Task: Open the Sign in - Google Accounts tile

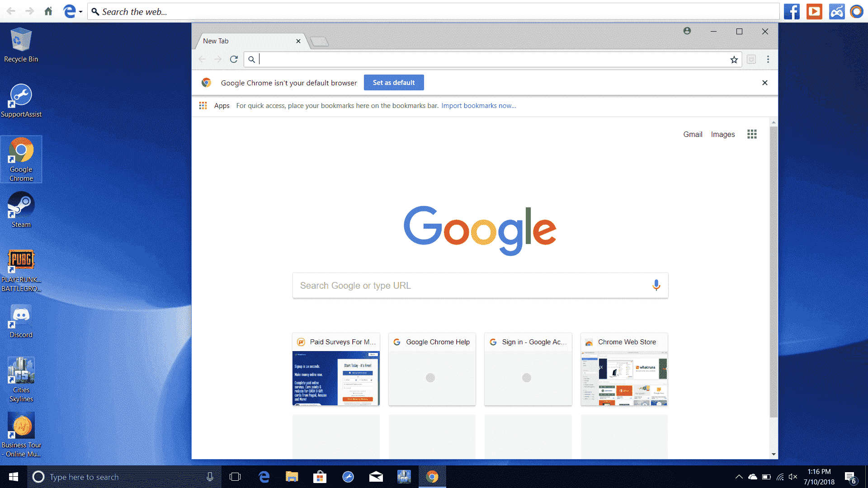Action: point(528,369)
